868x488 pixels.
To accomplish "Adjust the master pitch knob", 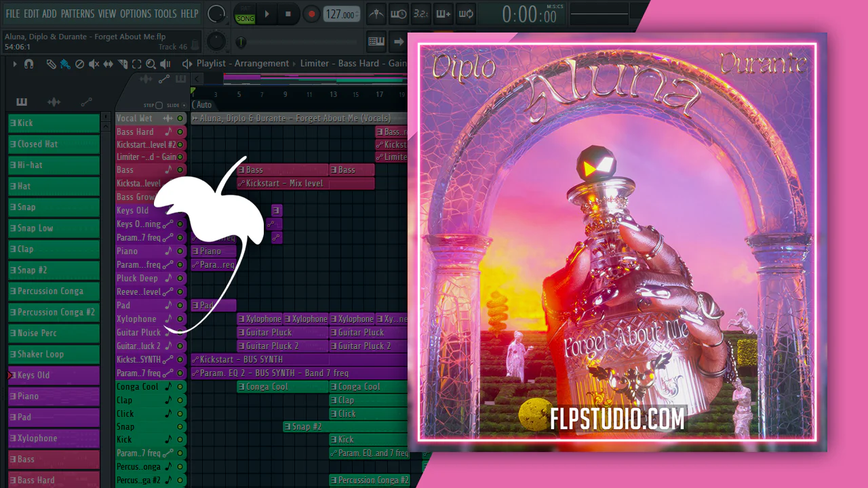I will pyautogui.click(x=216, y=41).
